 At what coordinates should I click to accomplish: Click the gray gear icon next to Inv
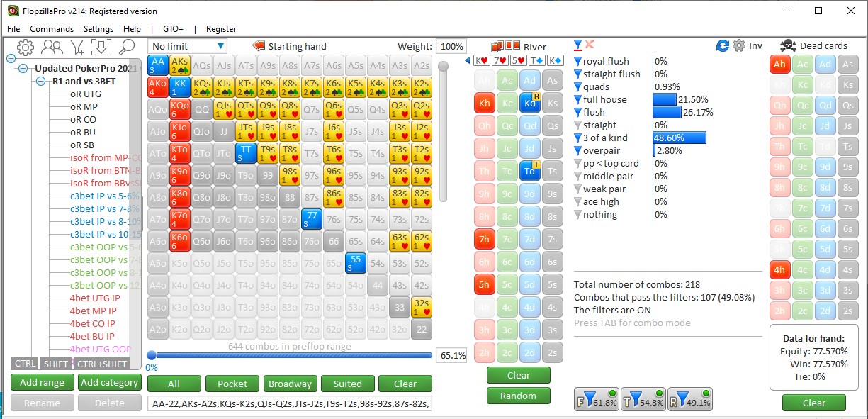click(x=739, y=45)
